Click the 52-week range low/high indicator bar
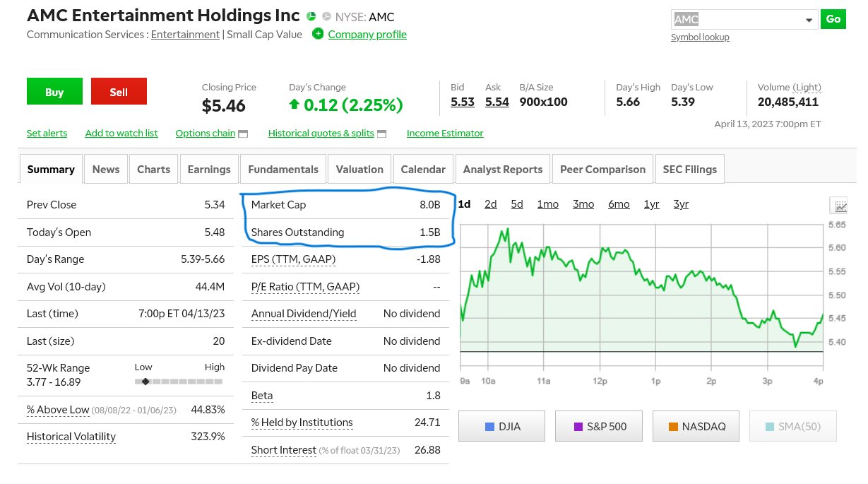This screenshot has width=868, height=484. coord(179,381)
